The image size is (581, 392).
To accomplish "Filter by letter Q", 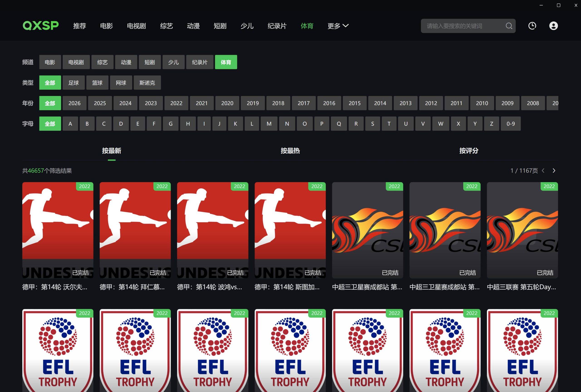I will click(x=339, y=124).
